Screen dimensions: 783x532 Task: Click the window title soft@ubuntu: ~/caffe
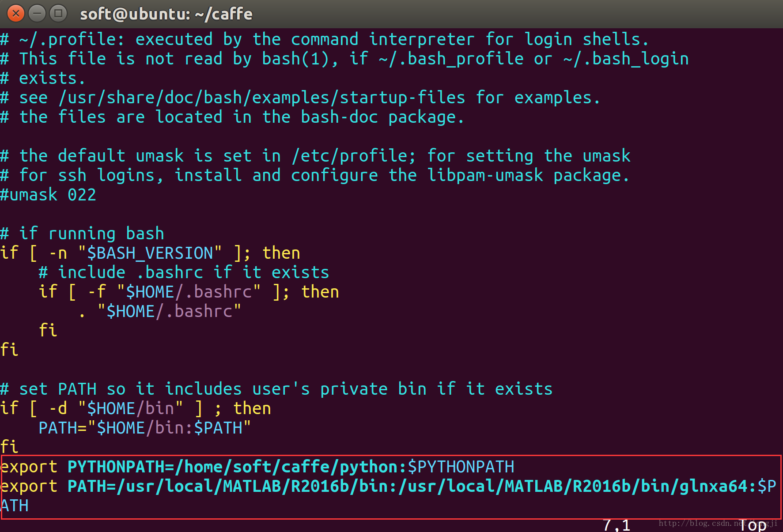[x=166, y=14]
